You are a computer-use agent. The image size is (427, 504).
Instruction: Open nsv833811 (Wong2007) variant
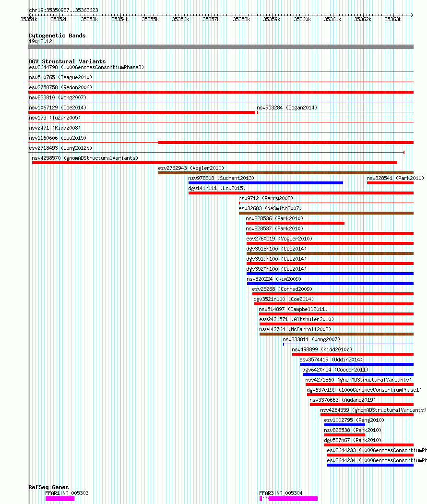tap(311, 339)
